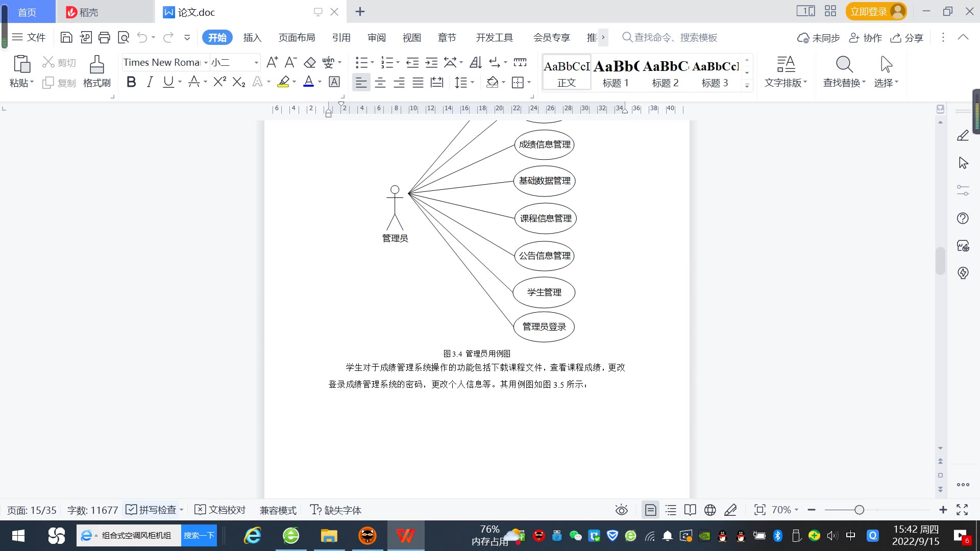Open the properties sliders icon in sidebar
980x551 pixels.
click(x=963, y=190)
